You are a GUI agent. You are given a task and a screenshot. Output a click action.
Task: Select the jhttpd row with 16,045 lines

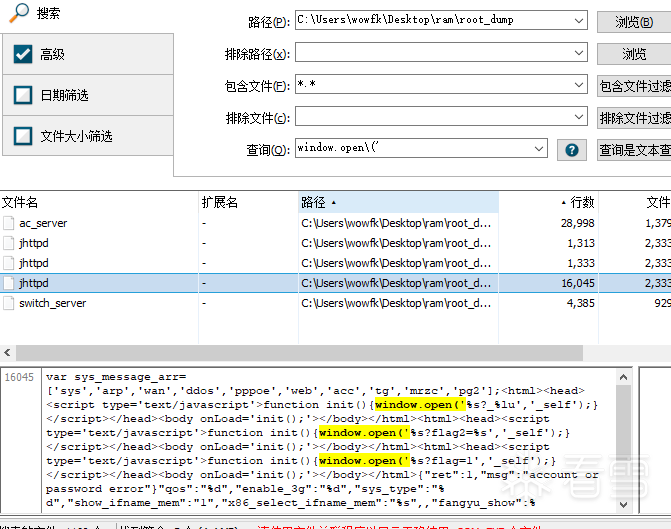pyautogui.click(x=336, y=283)
